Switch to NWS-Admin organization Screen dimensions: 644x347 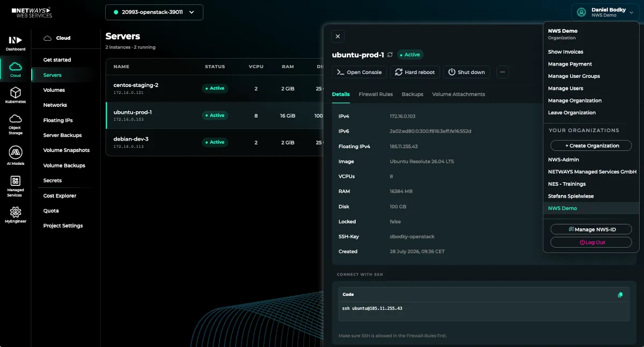pyautogui.click(x=563, y=160)
